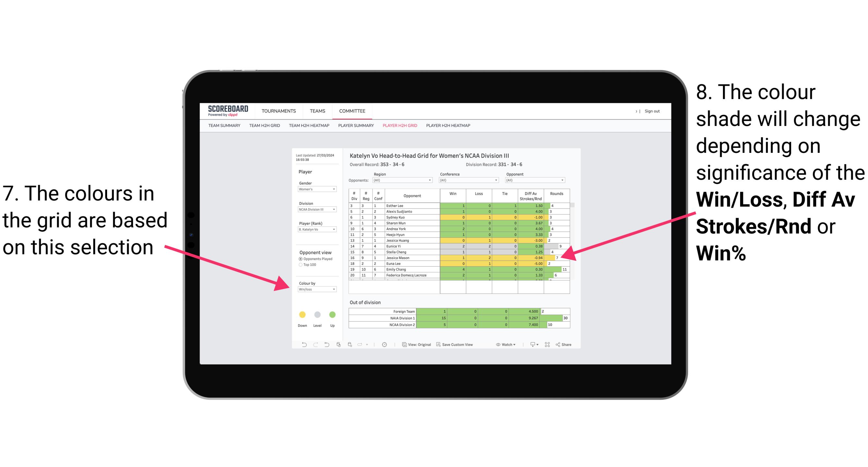
Task: Switch to Player Summary tab
Action: [x=356, y=128]
